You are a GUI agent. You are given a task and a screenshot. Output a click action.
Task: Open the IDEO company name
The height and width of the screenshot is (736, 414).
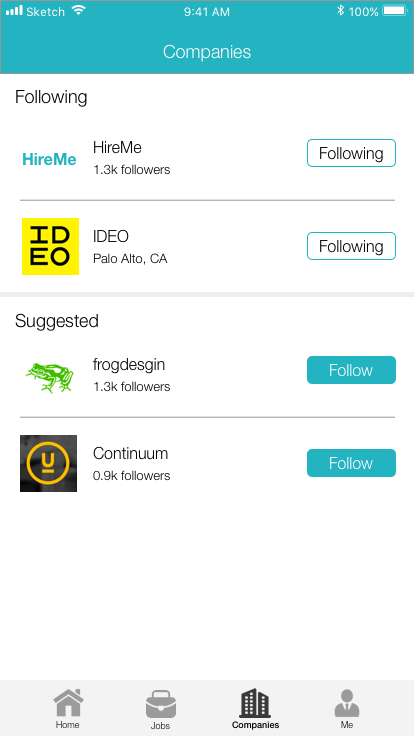point(111,236)
